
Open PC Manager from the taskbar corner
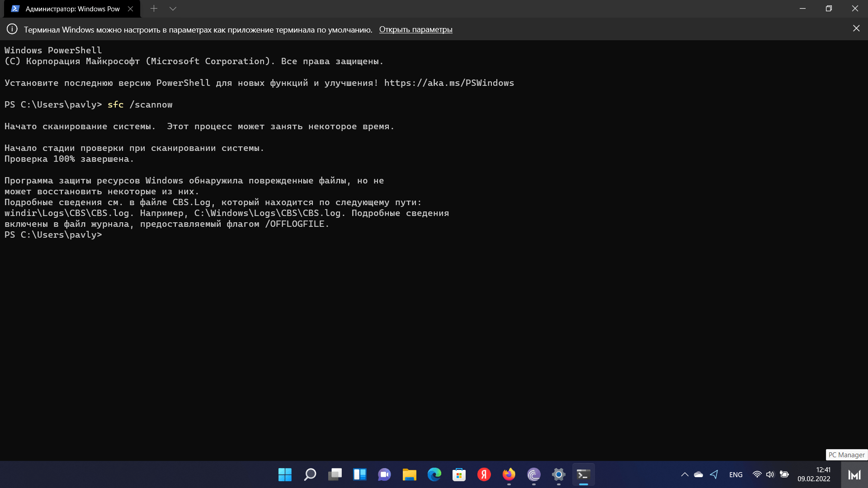tap(854, 474)
